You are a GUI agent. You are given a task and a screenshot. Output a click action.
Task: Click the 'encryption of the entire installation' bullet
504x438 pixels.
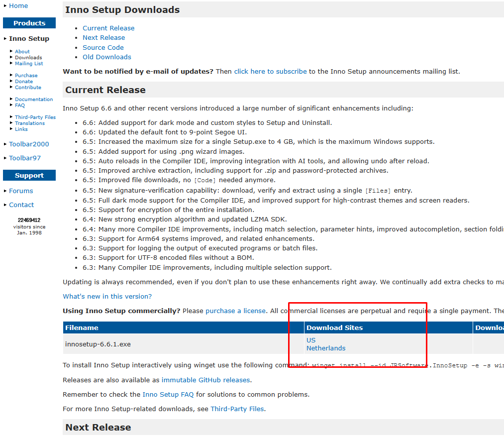(x=168, y=210)
